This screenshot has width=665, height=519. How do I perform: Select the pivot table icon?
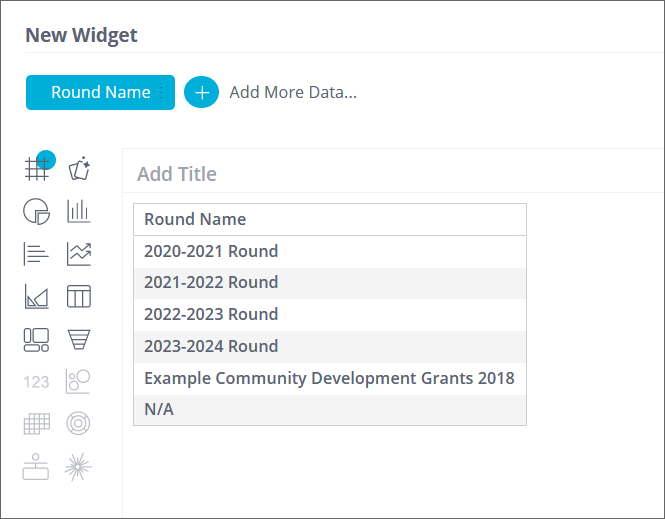coord(79,297)
